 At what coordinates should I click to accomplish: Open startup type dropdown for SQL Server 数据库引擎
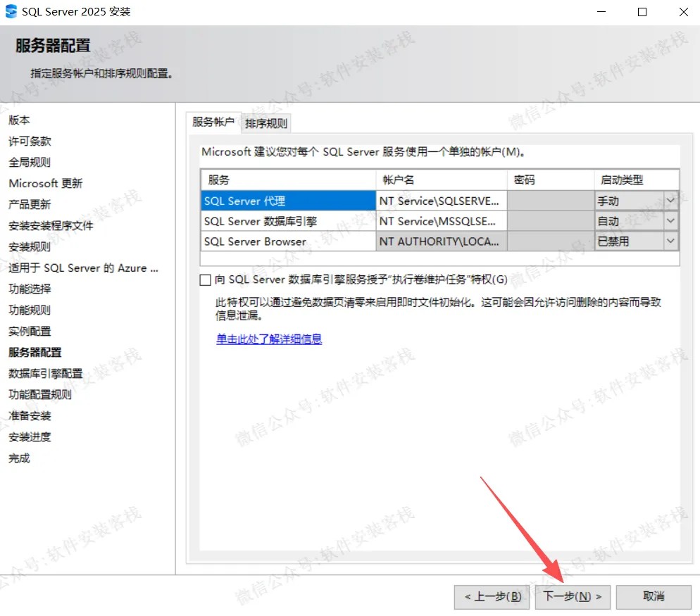670,221
